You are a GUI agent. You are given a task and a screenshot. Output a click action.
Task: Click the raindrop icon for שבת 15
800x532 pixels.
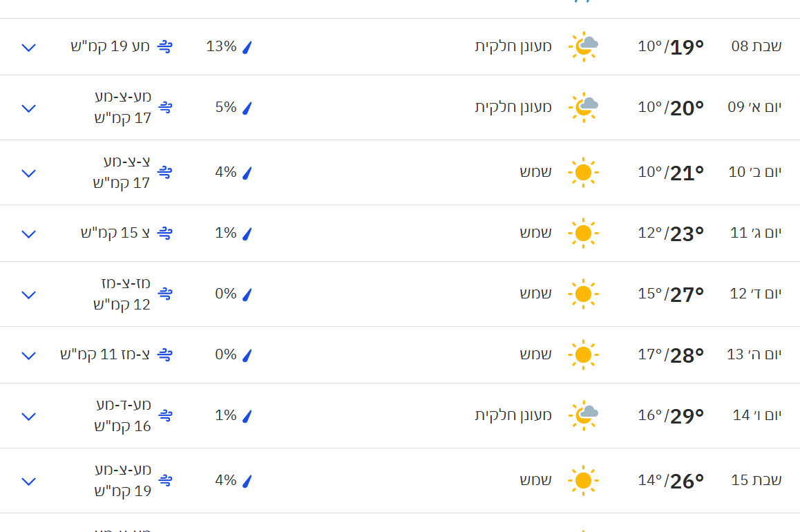click(x=247, y=481)
